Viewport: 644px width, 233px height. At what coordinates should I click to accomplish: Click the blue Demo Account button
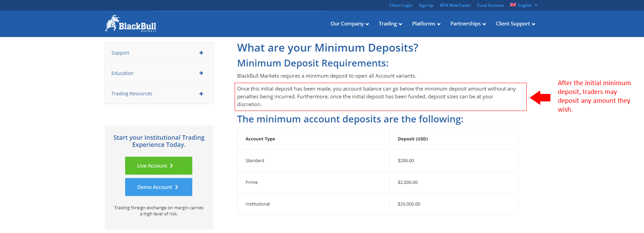158,187
